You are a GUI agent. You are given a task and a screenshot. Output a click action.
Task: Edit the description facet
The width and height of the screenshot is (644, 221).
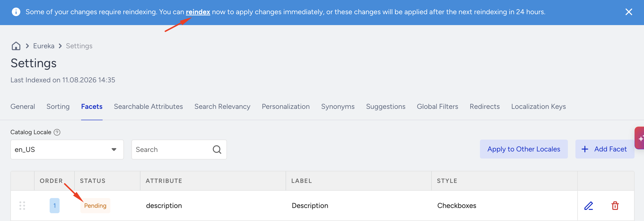[x=588, y=206]
